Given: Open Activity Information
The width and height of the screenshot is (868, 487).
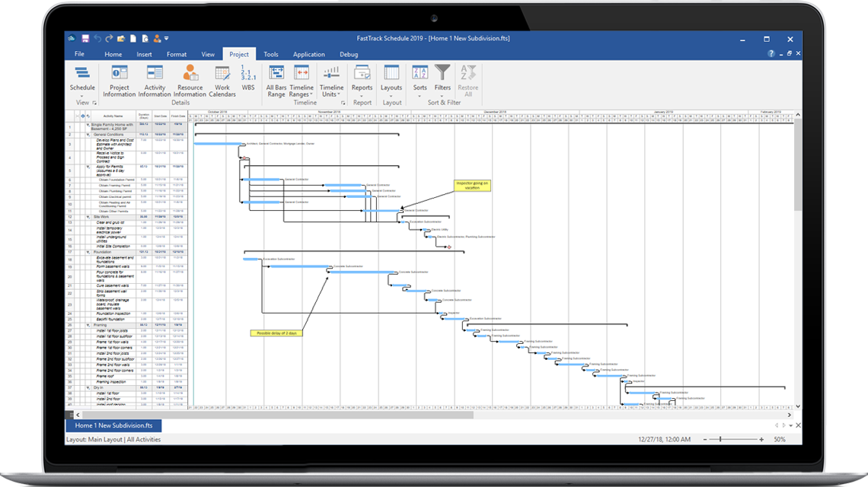Looking at the screenshot, I should [155, 80].
